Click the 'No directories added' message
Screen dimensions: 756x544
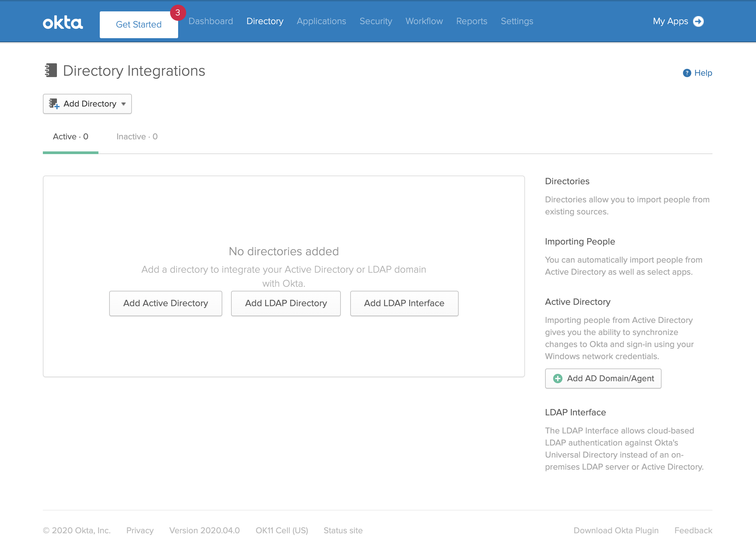(x=284, y=251)
